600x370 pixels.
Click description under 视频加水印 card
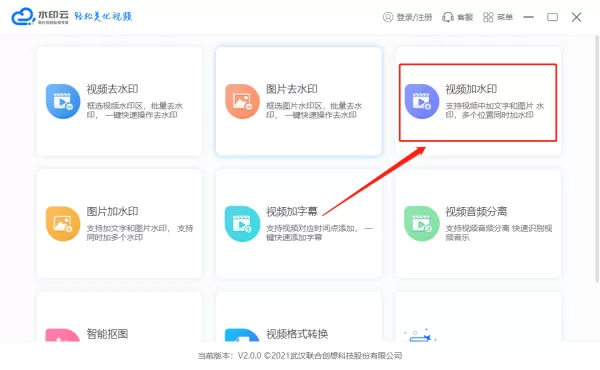pyautogui.click(x=495, y=110)
